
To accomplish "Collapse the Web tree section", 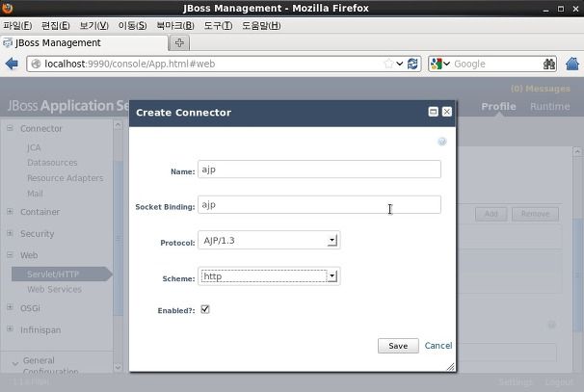I will (x=10, y=255).
